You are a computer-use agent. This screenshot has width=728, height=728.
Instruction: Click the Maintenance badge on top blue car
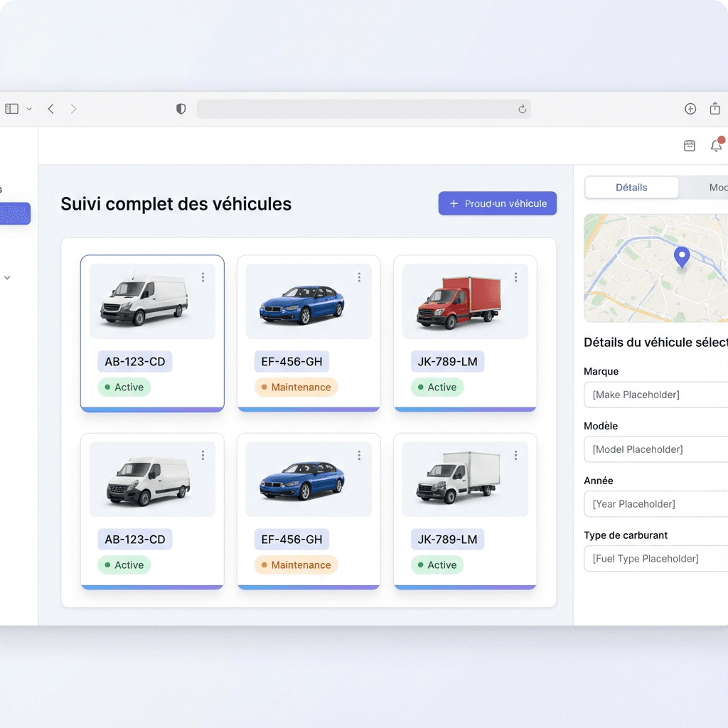click(x=296, y=387)
